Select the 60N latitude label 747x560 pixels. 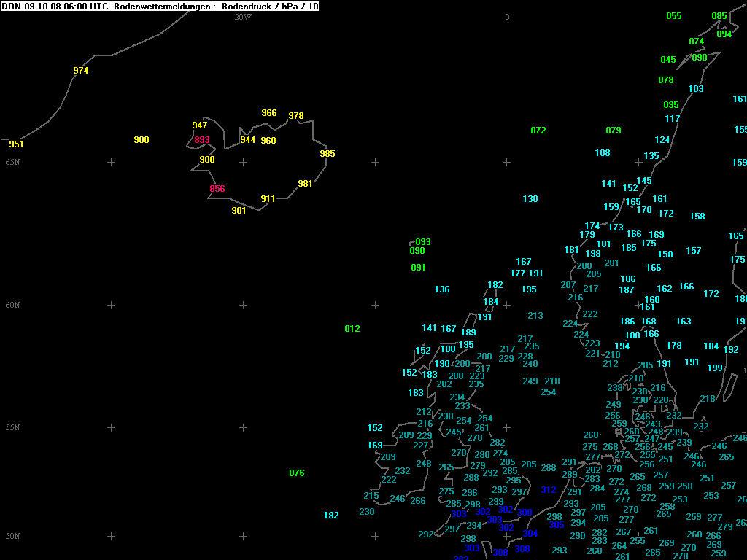pyautogui.click(x=12, y=305)
